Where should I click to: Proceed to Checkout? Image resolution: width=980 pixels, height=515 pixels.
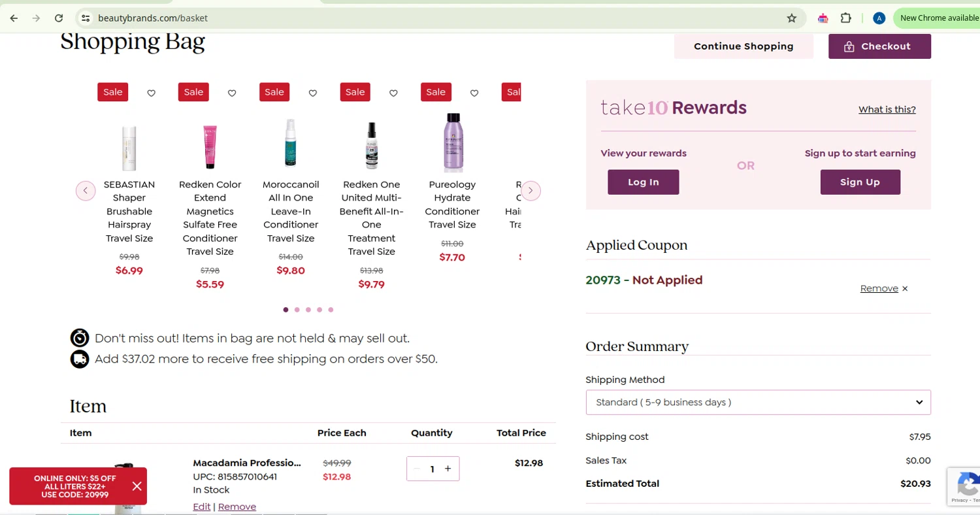(x=879, y=46)
